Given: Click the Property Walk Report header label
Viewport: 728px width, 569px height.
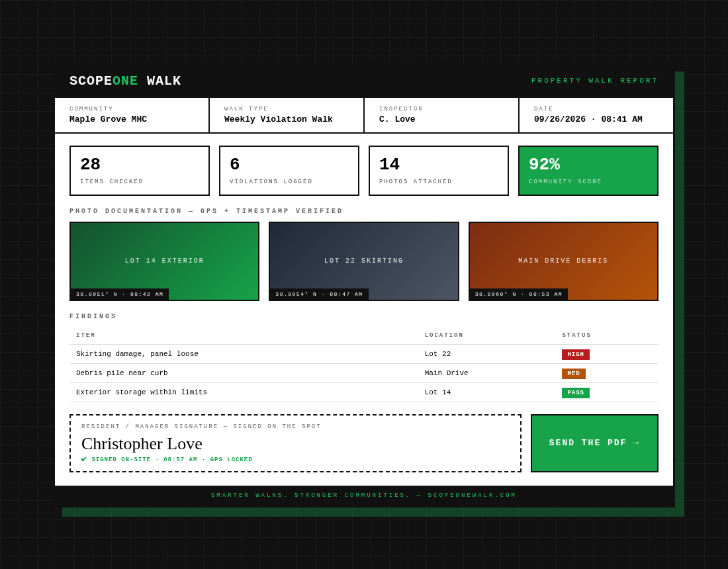Looking at the screenshot, I should click(x=595, y=81).
